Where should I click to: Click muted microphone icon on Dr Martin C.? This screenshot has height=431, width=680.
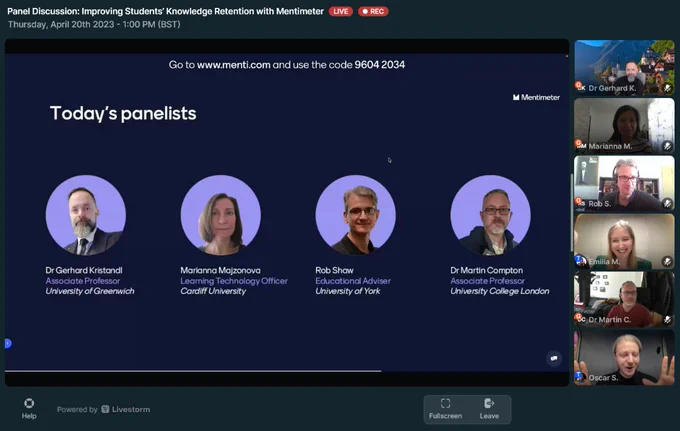coord(667,320)
